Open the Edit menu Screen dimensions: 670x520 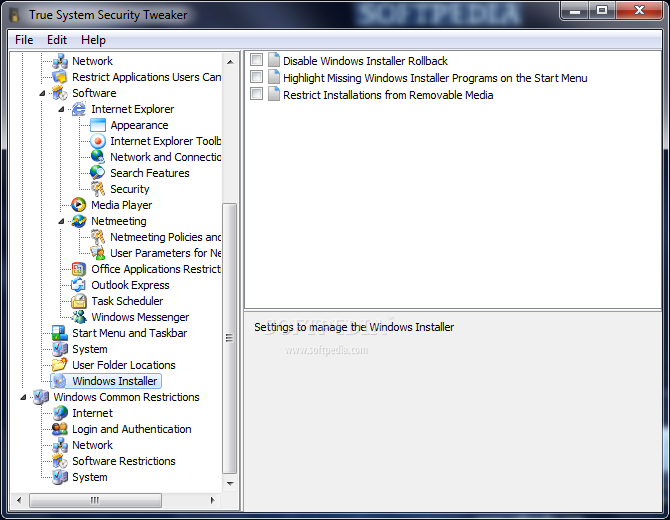(57, 40)
